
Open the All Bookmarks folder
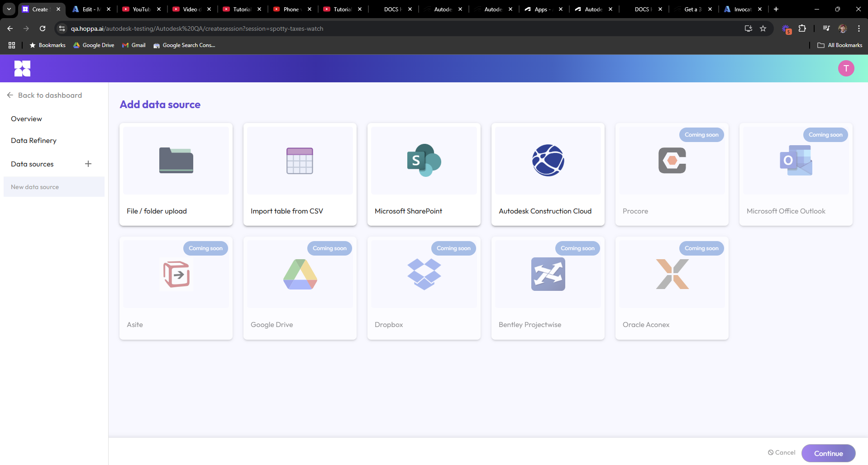tap(839, 45)
